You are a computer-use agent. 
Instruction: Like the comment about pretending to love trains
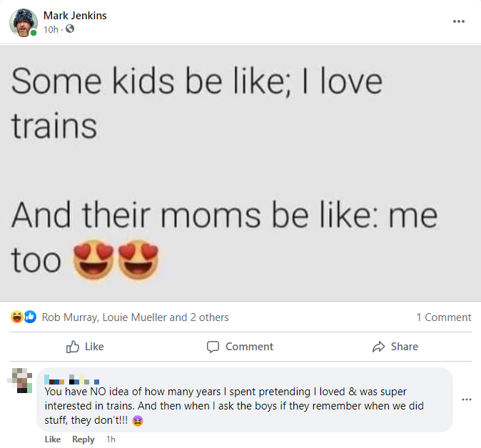[x=53, y=439]
